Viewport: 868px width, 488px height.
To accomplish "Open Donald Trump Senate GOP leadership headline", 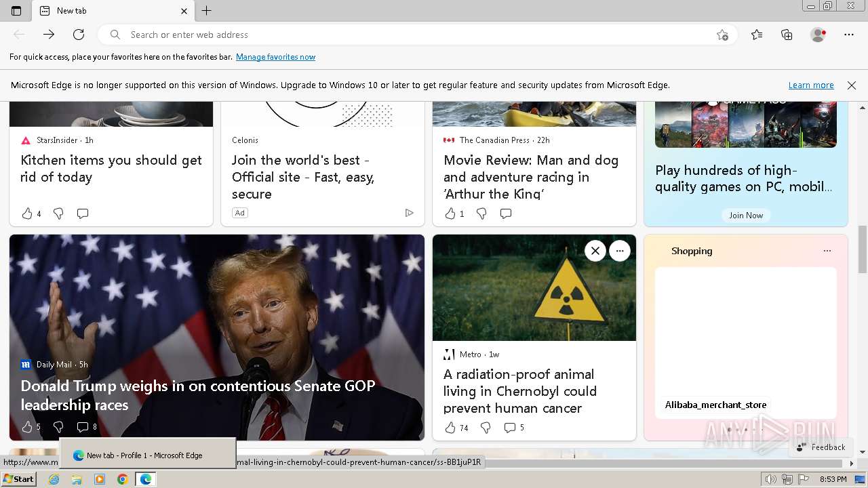I will [198, 395].
